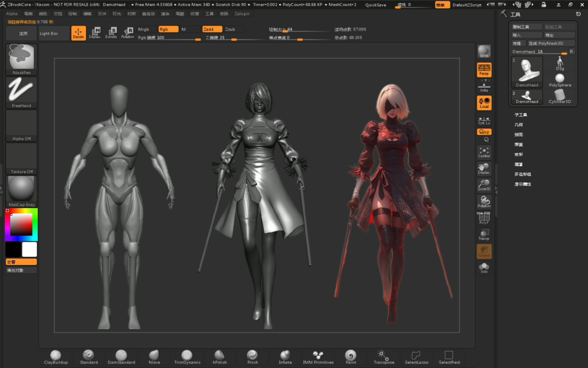588x368 pixels.
Task: Toggle Transp transparency mode
Action: 484,235
